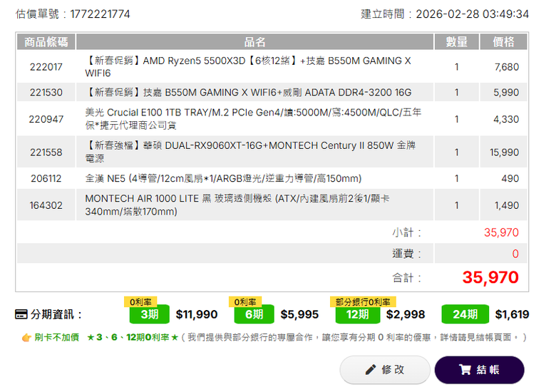This screenshot has height=392, width=556.
Task: Click the installment bank partnership note in parentheses
Action: pos(354,337)
